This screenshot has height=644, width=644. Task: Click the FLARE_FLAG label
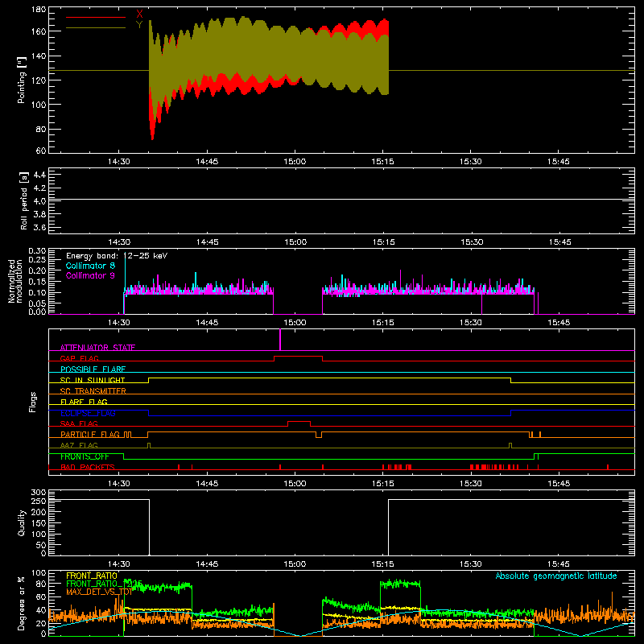click(84, 402)
